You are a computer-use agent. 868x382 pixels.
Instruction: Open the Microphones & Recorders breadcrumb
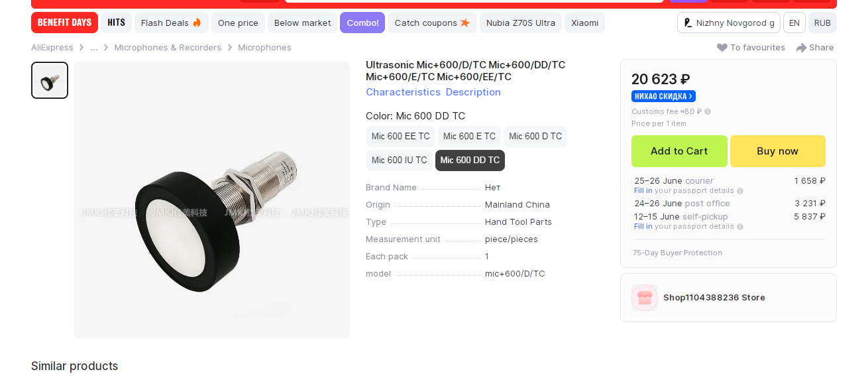tap(168, 48)
